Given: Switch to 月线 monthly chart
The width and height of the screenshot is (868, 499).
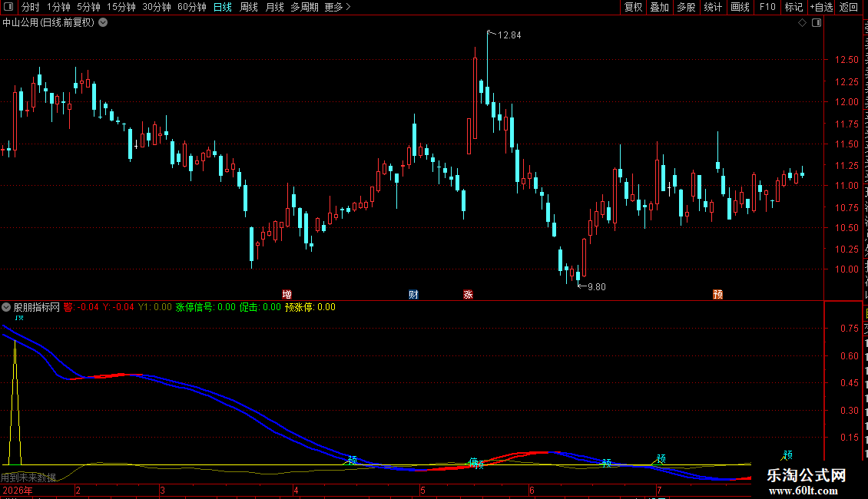Looking at the screenshot, I should (274, 7).
